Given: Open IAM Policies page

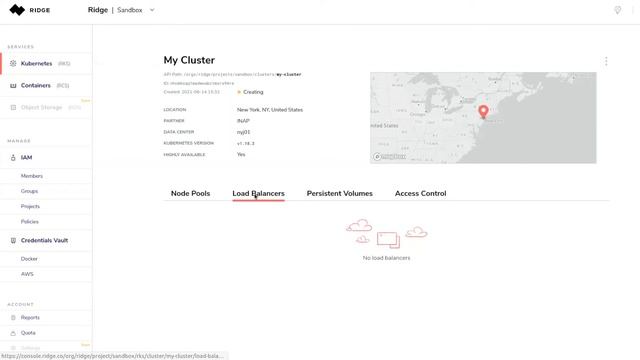Looking at the screenshot, I should 30,222.
